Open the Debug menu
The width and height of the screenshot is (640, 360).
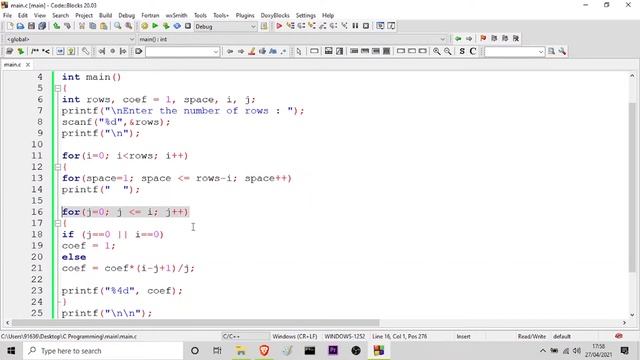point(127,16)
